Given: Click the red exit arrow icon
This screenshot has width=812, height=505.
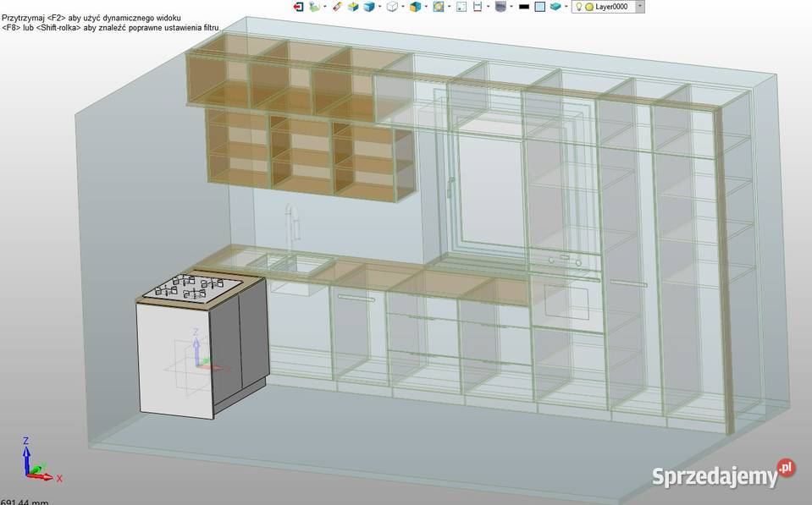Looking at the screenshot, I should tap(298, 7).
